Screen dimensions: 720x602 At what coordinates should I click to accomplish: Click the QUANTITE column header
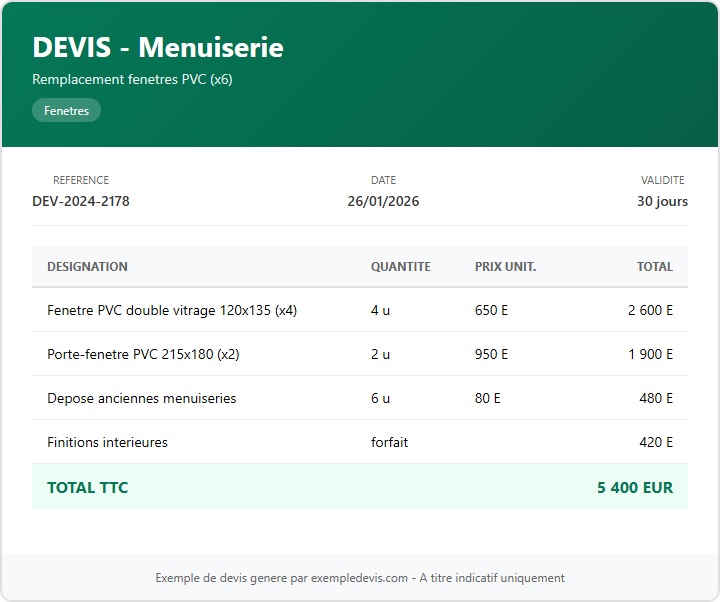tap(400, 267)
